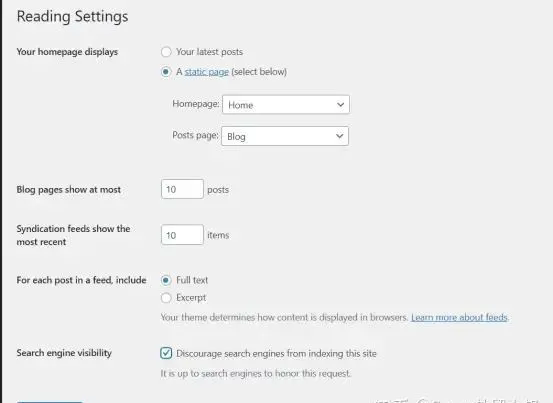Click the 'Posts page:' field label
Image resolution: width=553 pixels, height=403 pixels.
point(195,135)
